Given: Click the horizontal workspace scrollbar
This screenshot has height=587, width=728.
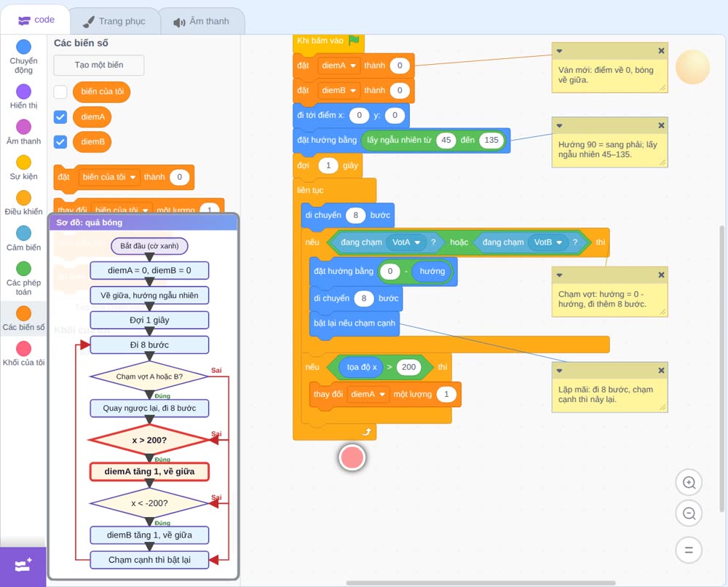Looking at the screenshot, I should coord(481,583).
